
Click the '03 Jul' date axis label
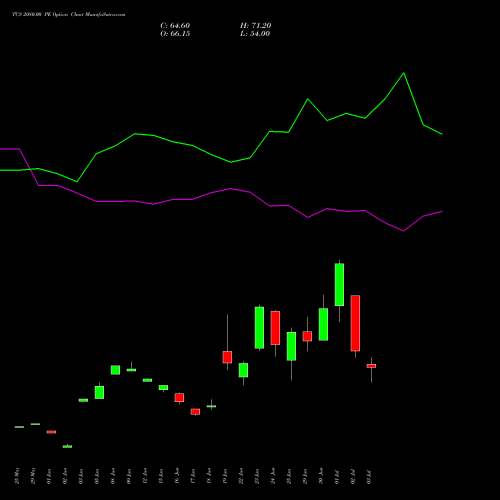369,477
